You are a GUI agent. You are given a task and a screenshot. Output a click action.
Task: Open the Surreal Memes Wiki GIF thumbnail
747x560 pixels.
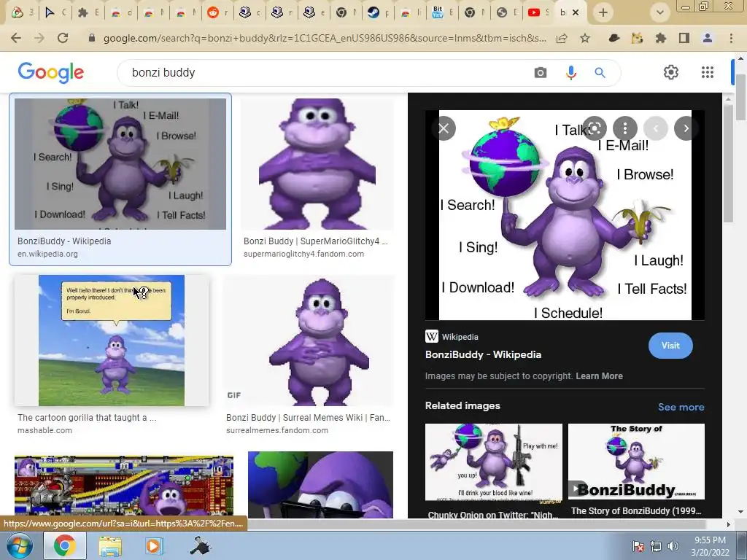(x=310, y=341)
